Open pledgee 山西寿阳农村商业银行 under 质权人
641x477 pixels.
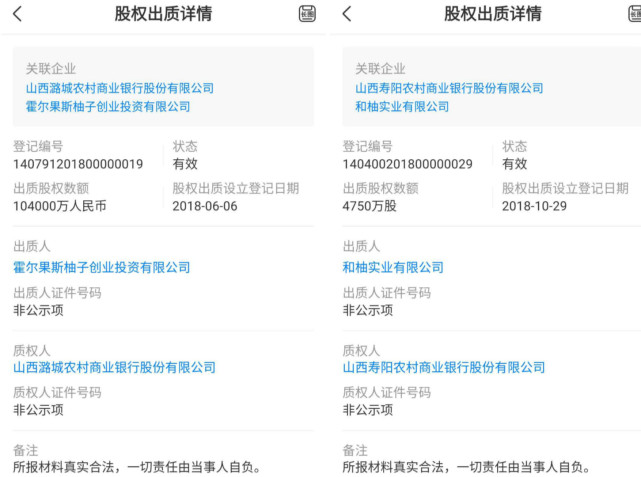pyautogui.click(x=444, y=367)
